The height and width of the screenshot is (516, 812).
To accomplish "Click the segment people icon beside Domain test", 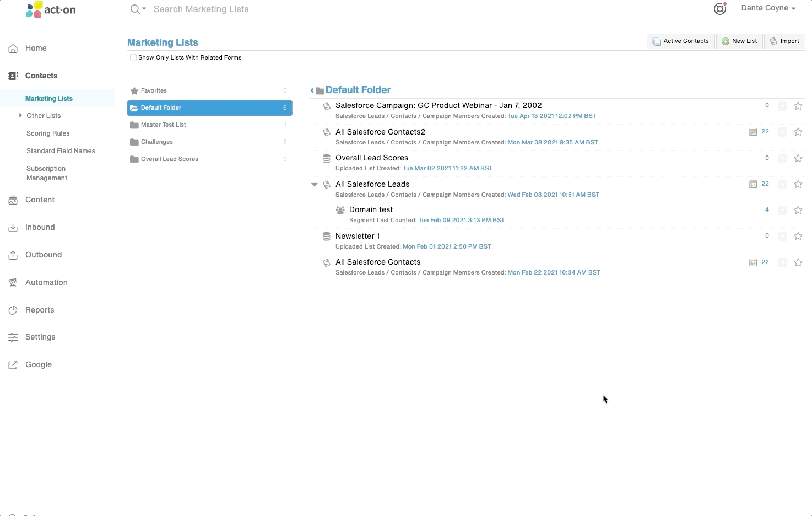I will click(340, 210).
